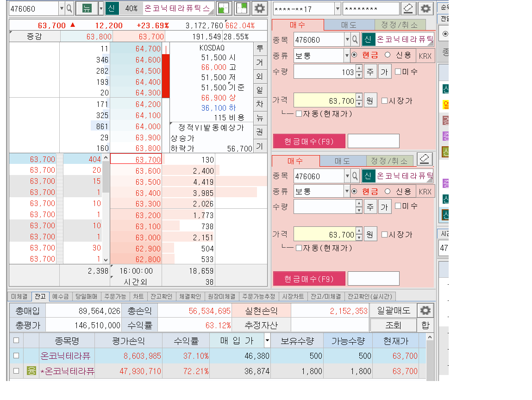
Task: Switch to the 매도 tab in the lower order panel
Action: pos(342,161)
